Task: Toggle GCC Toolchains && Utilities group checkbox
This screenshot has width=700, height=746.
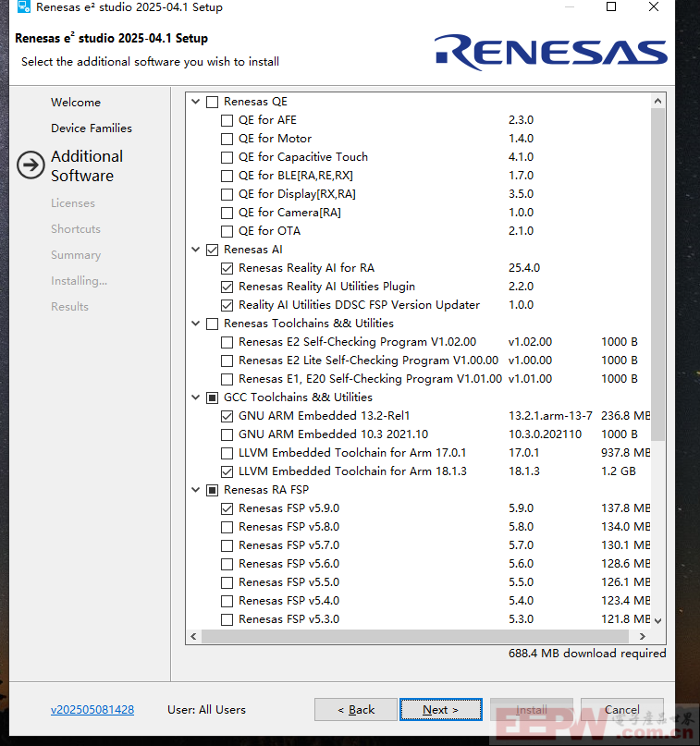Action: 213,397
